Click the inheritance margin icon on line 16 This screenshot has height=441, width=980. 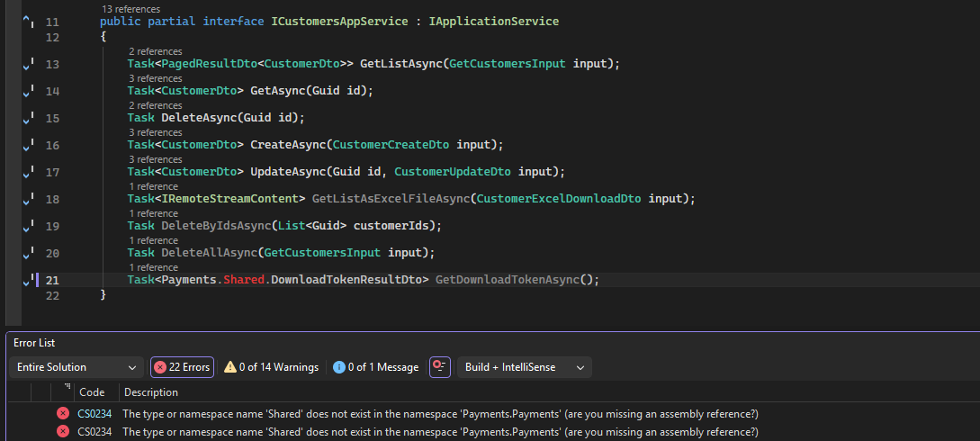coord(27,145)
